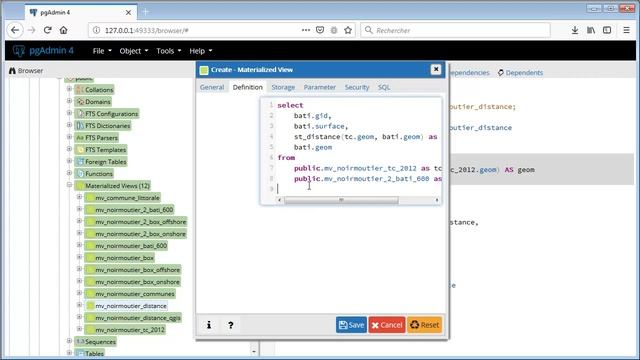Image resolution: width=640 pixels, height=360 pixels.
Task: Close the pgAdmin 4 browser tab
Action: (128, 13)
